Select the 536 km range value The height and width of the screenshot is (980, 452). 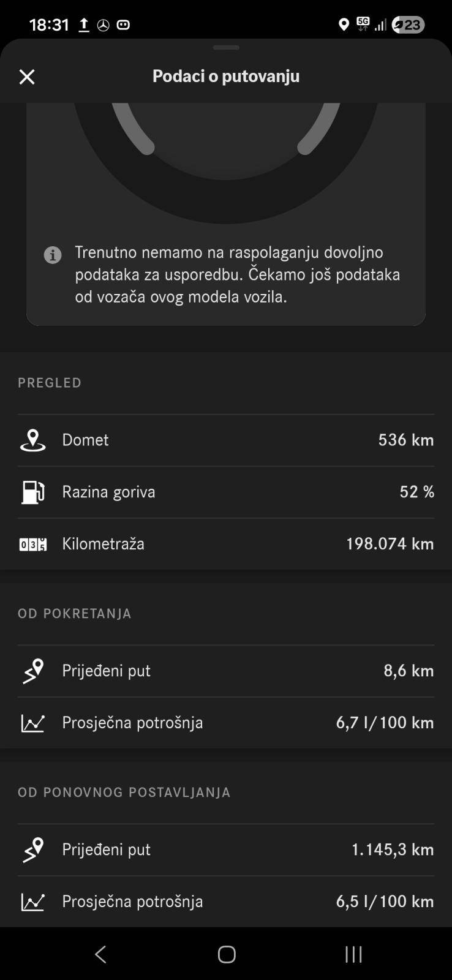tap(405, 440)
